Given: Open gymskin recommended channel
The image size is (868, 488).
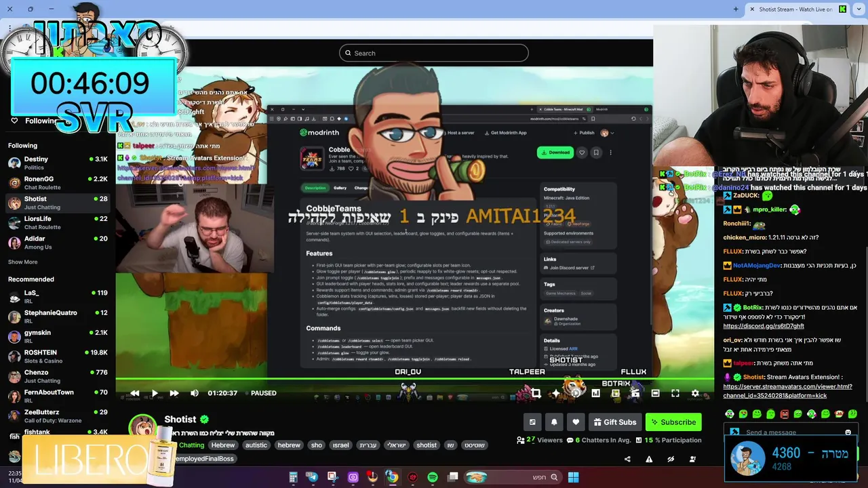Looking at the screenshot, I should click(58, 336).
